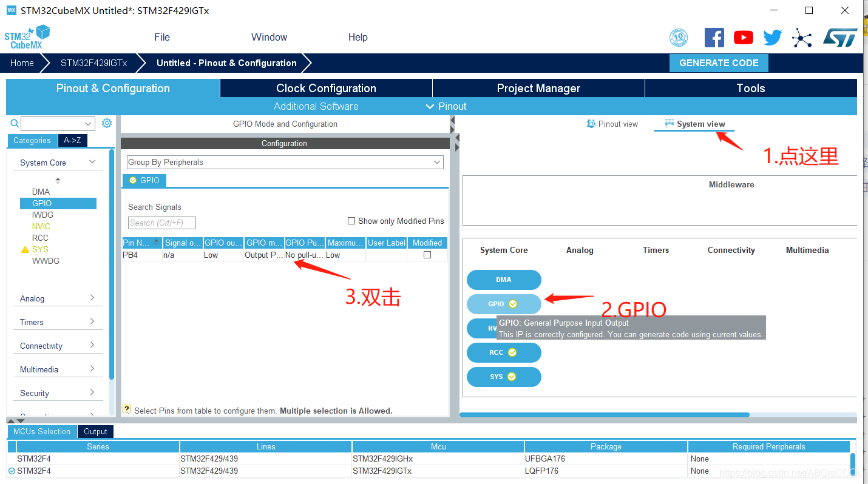
Task: Click the Pin Name column sort arrows
Action: point(157,243)
